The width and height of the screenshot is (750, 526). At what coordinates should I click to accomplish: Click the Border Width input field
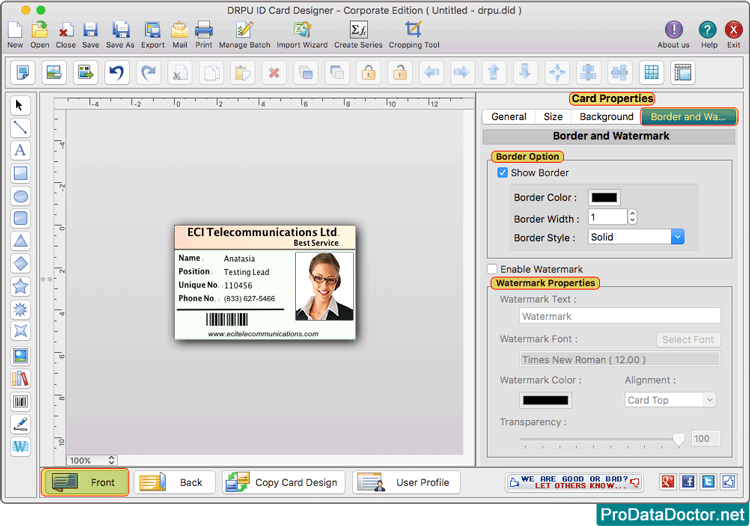607,217
